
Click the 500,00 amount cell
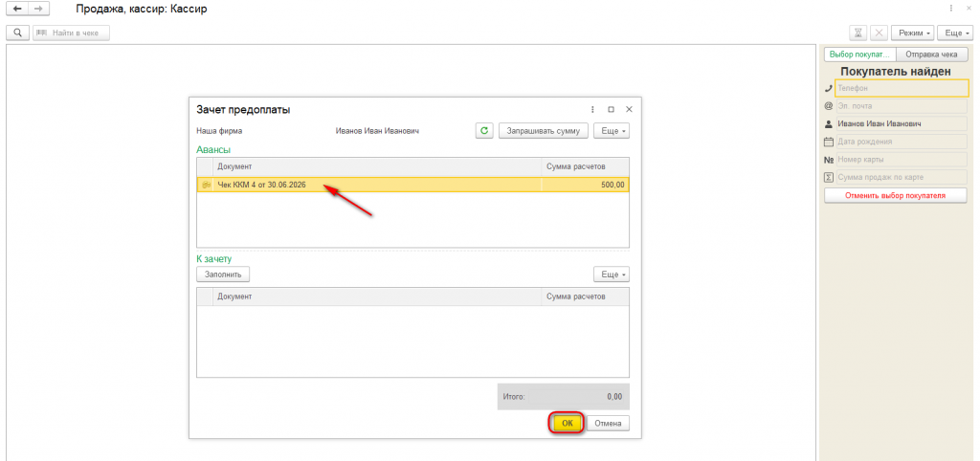click(x=585, y=185)
